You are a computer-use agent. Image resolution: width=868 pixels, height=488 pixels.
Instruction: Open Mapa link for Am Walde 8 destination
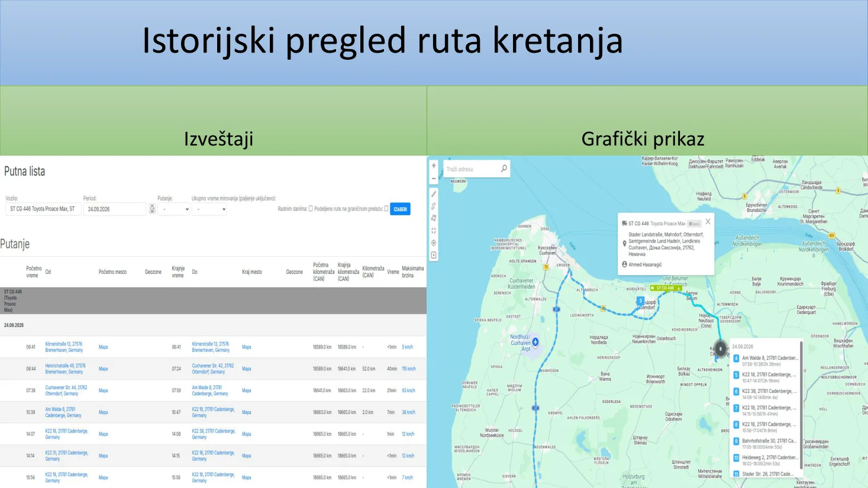point(247,390)
